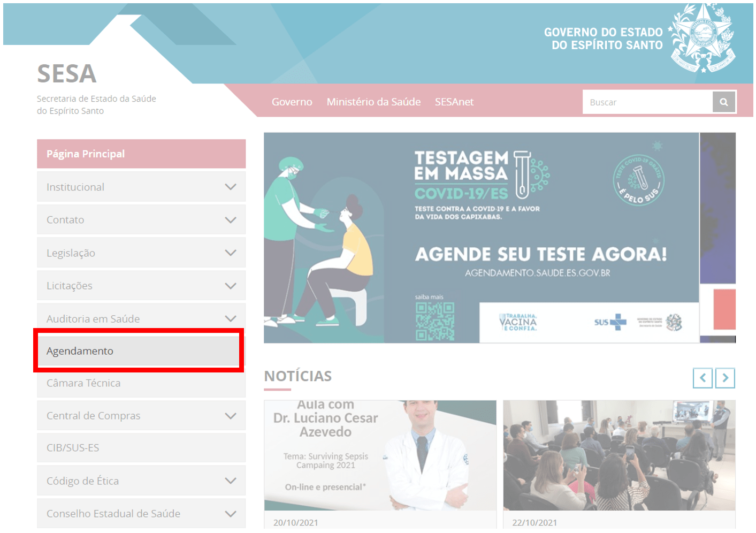The image size is (756, 533).
Task: Open the Governo link
Action: 292,102
